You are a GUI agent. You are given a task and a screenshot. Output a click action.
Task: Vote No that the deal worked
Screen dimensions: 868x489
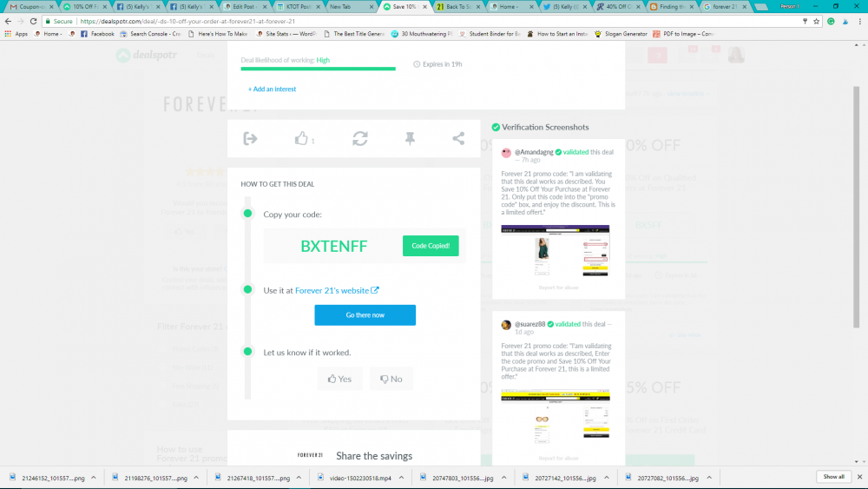pyautogui.click(x=391, y=379)
